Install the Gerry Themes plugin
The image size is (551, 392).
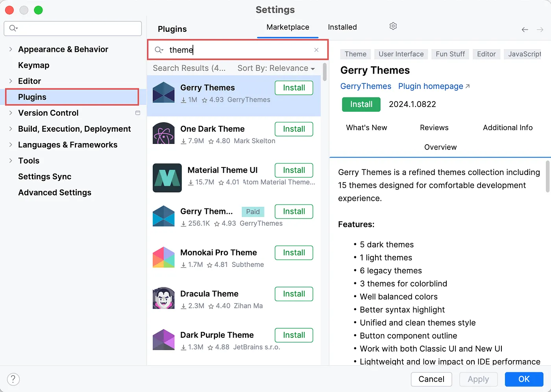pos(361,104)
